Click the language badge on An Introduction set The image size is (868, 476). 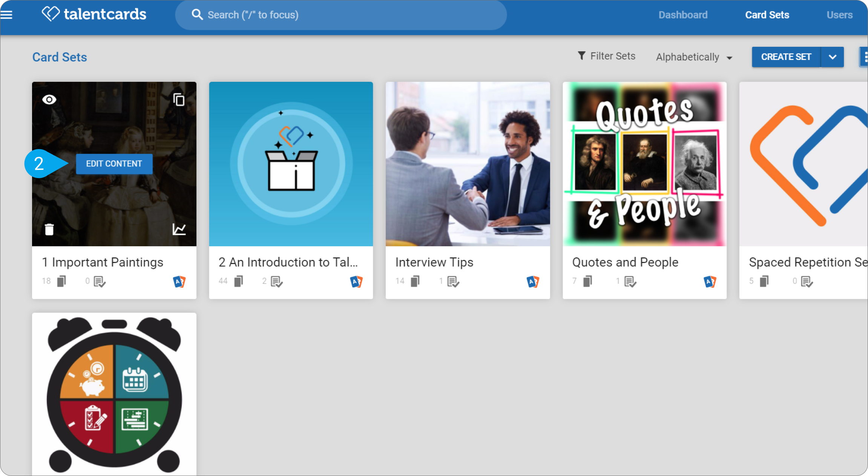pyautogui.click(x=356, y=281)
